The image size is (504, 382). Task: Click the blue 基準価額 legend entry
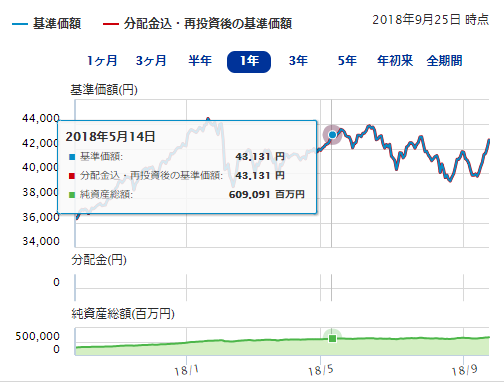tap(46, 24)
